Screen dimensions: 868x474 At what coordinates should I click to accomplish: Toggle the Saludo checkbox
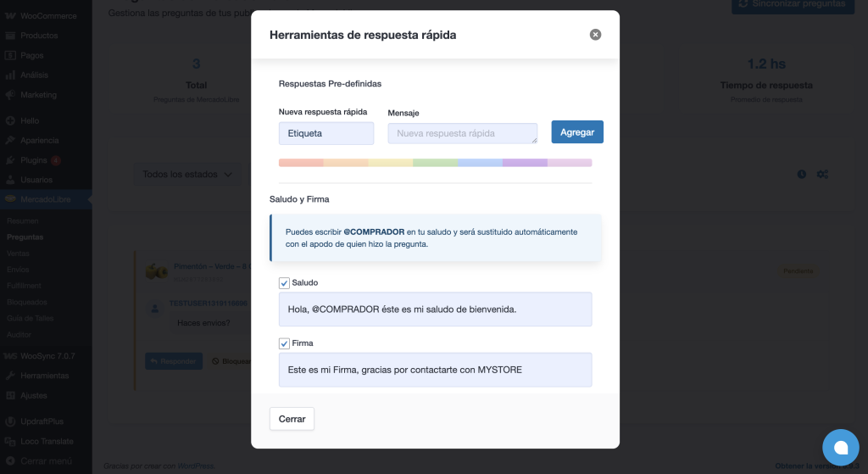click(284, 283)
